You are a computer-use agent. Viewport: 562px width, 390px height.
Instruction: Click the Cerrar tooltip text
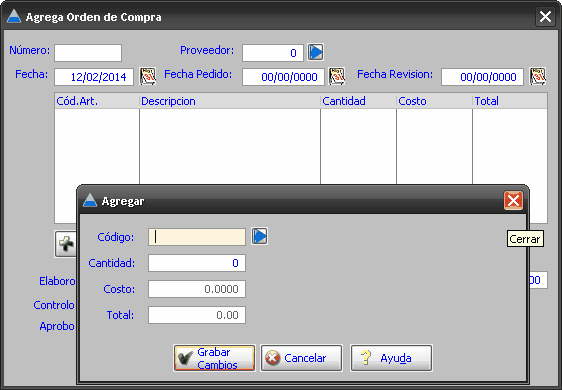(525, 239)
